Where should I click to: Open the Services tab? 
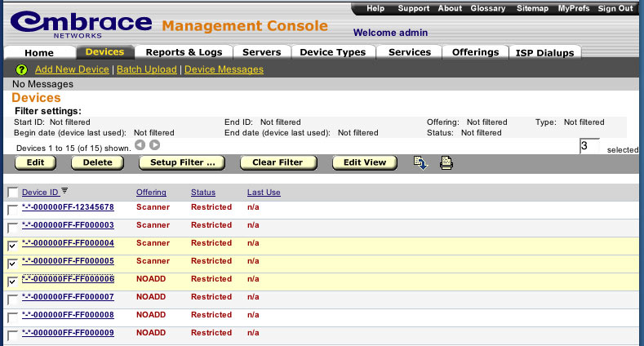pos(410,52)
